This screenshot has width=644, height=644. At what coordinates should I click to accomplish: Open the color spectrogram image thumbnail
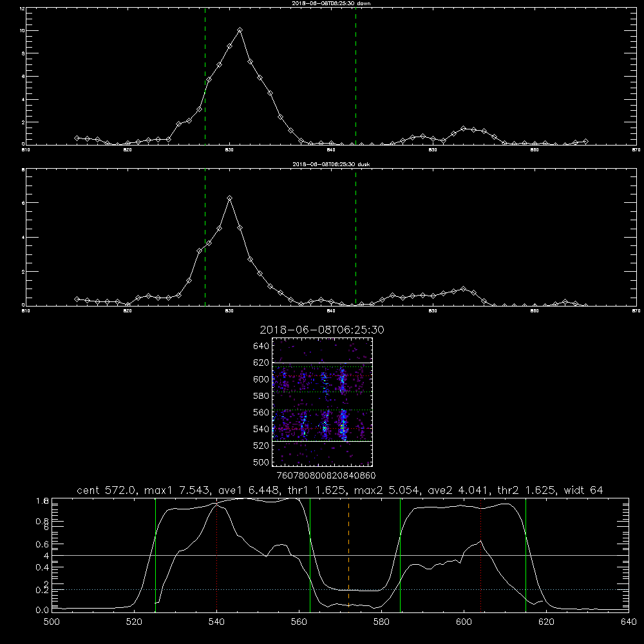click(323, 402)
